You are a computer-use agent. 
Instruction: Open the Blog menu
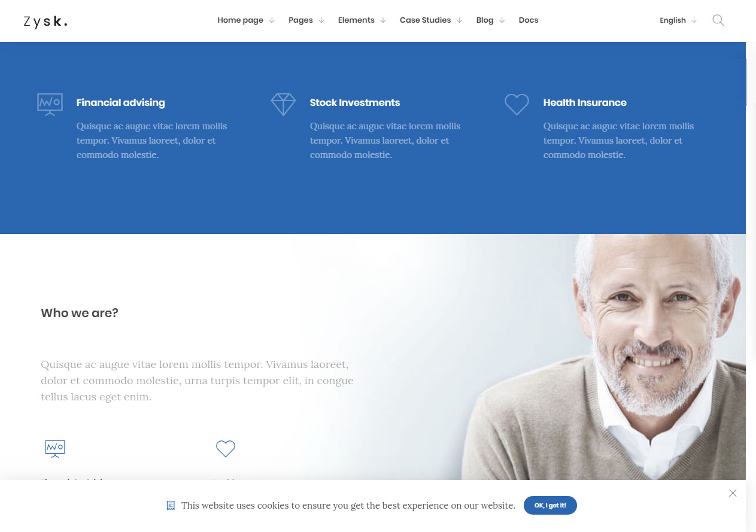coord(490,20)
